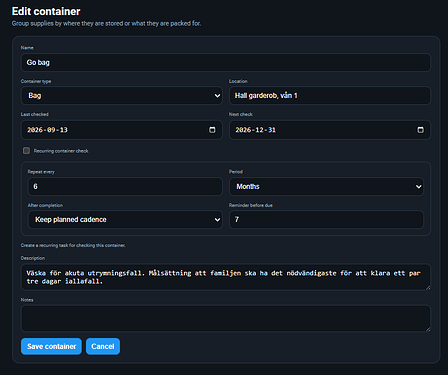Click the Description label

[x=33, y=258]
